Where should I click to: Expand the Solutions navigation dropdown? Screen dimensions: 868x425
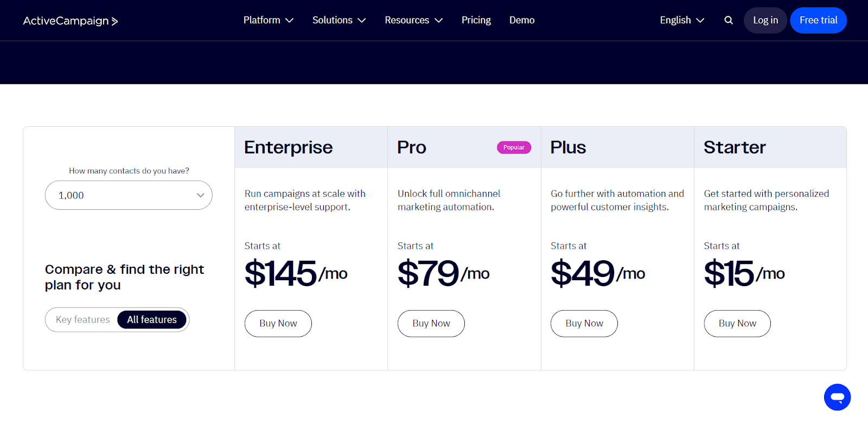pos(338,20)
